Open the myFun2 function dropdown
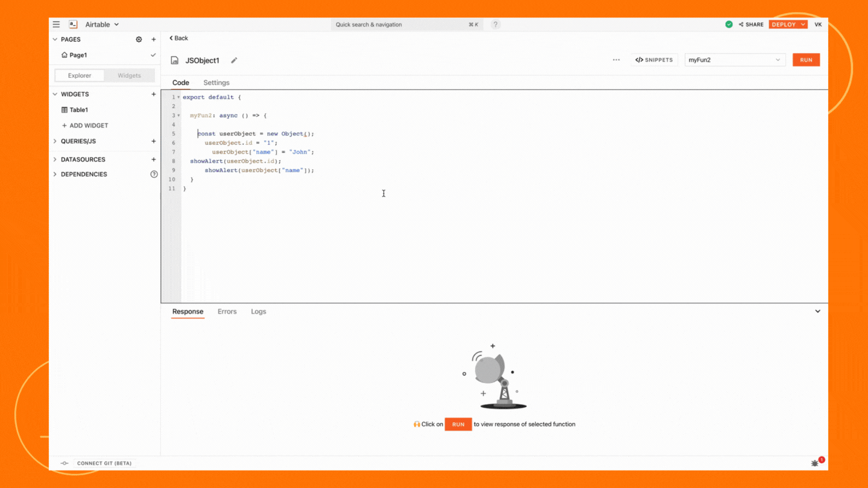Screen dimensions: 868x488 point(735,60)
